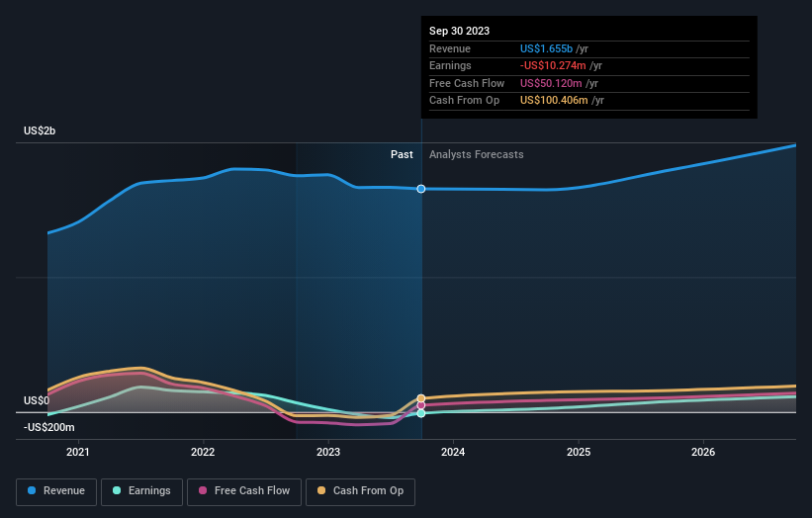Click the blue Revenue data point marker
The height and width of the screenshot is (518, 812).
pos(421,189)
